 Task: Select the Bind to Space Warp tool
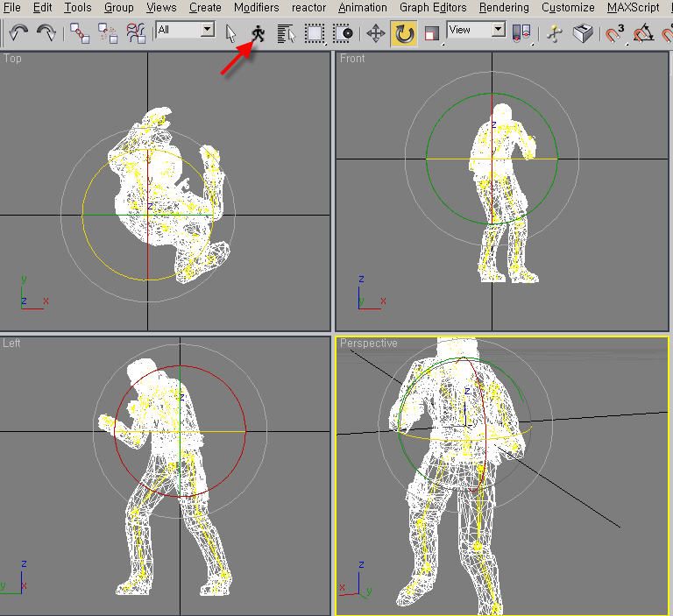[136, 33]
